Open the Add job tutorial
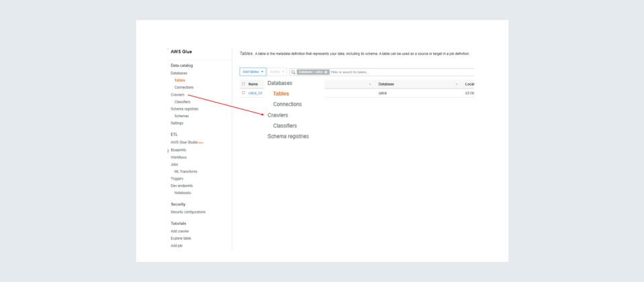644x282 pixels. pyautogui.click(x=176, y=246)
